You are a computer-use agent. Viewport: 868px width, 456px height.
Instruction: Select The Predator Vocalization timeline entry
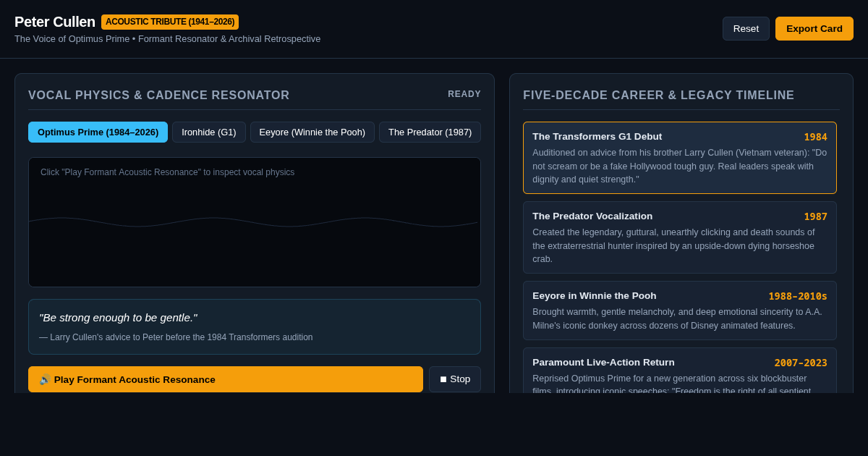680,237
